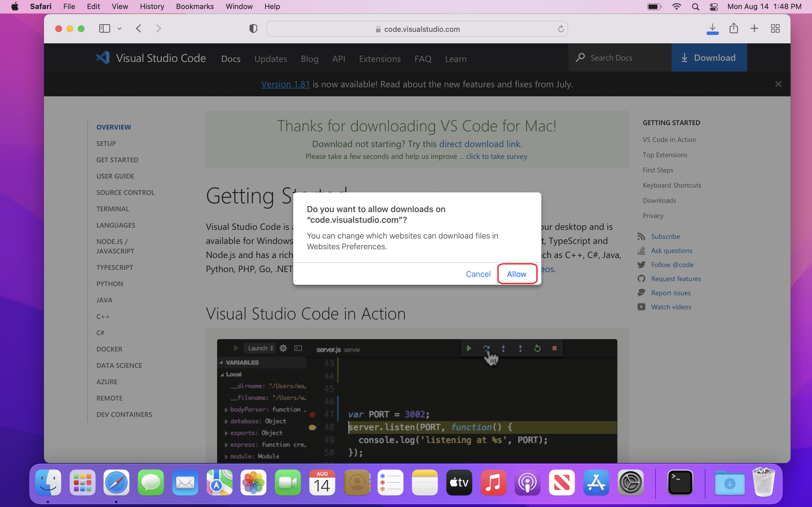
Task: Launch Terminal from the Dock
Action: coord(680,482)
